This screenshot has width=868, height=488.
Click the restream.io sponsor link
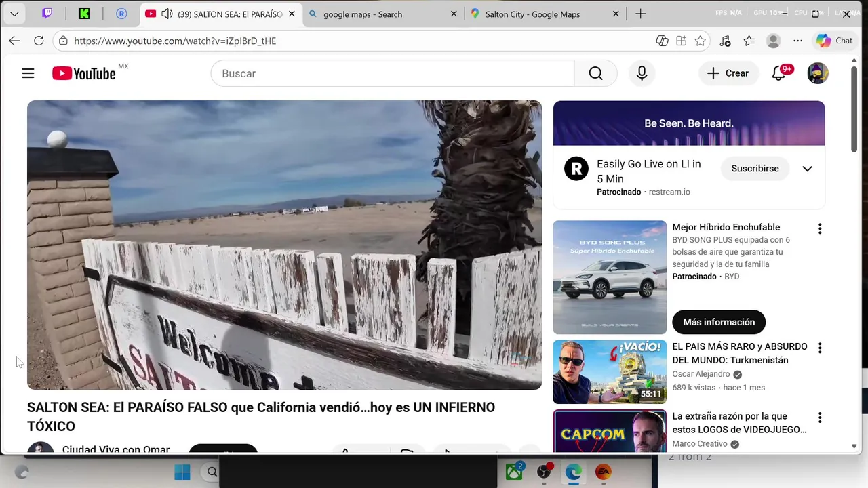click(x=669, y=192)
